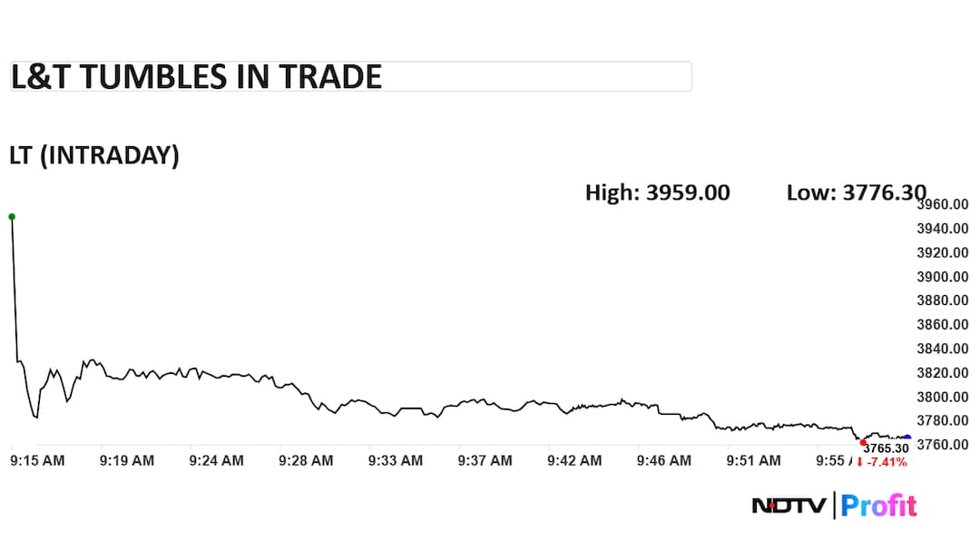Click the High: 3959.00 value

click(657, 192)
